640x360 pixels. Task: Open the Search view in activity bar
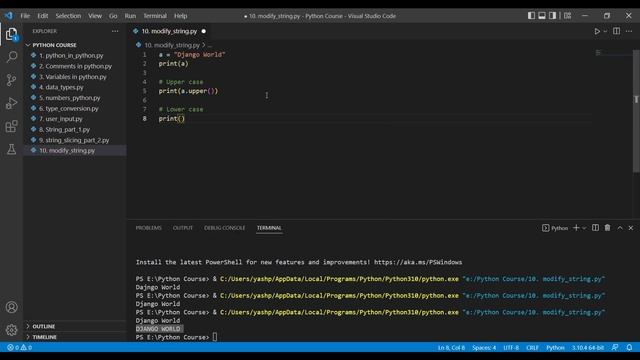(x=11, y=56)
